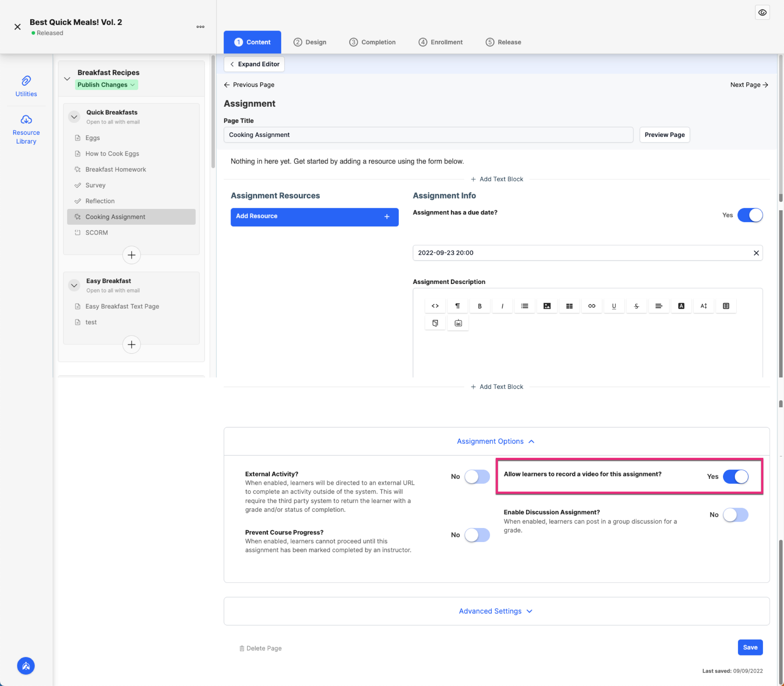The height and width of the screenshot is (686, 784).
Task: Insert a bulleted list in the description editor
Action: point(524,306)
